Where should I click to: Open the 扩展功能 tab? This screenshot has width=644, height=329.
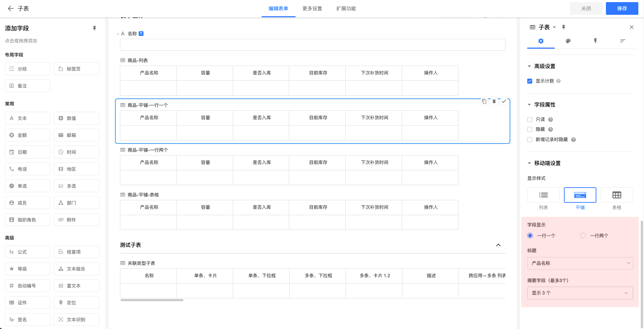point(346,8)
